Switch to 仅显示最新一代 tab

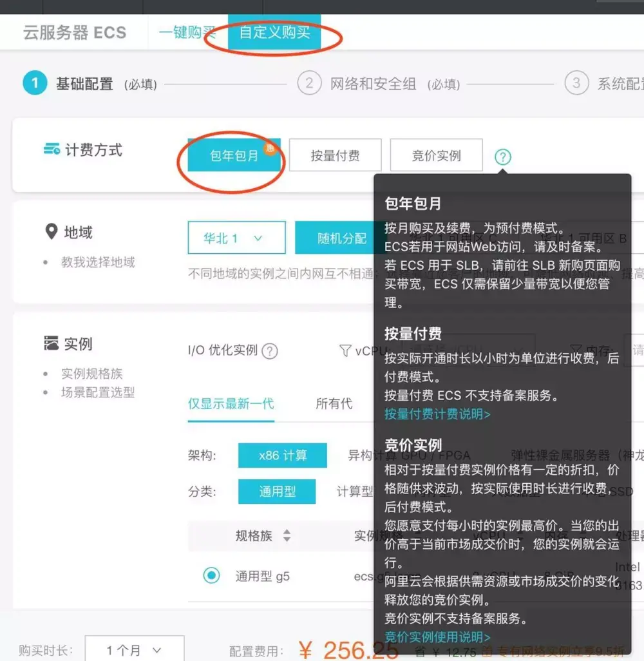(231, 403)
